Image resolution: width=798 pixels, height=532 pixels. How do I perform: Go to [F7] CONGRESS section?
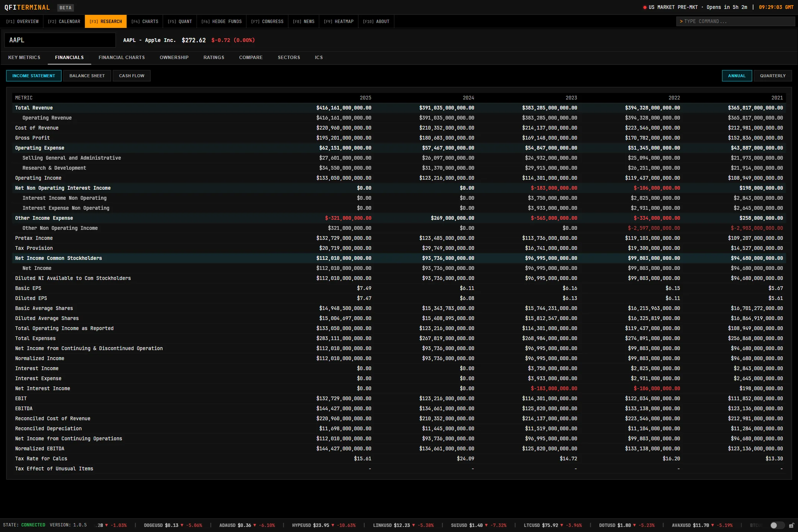[x=267, y=21]
